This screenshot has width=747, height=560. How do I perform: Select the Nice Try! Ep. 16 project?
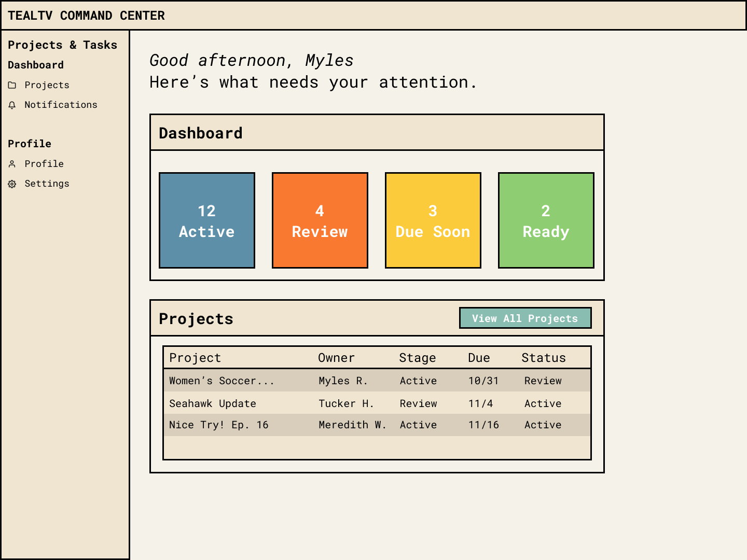pyautogui.click(x=377, y=425)
